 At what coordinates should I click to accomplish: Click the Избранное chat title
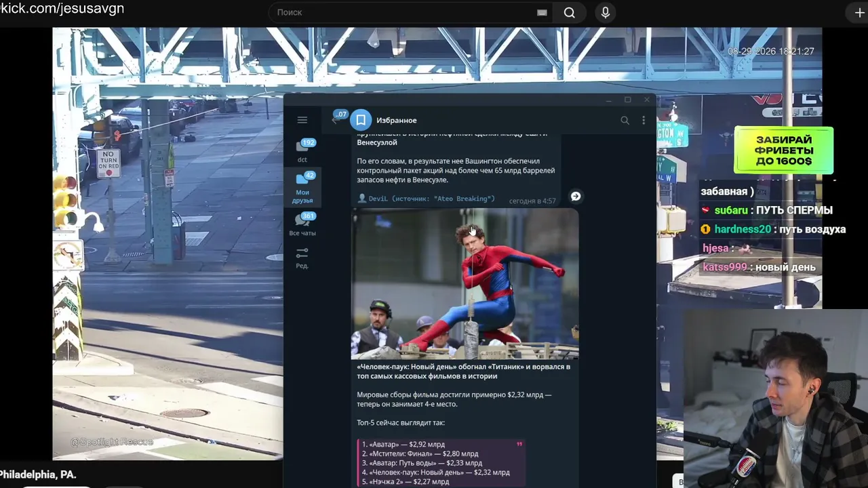coord(397,120)
